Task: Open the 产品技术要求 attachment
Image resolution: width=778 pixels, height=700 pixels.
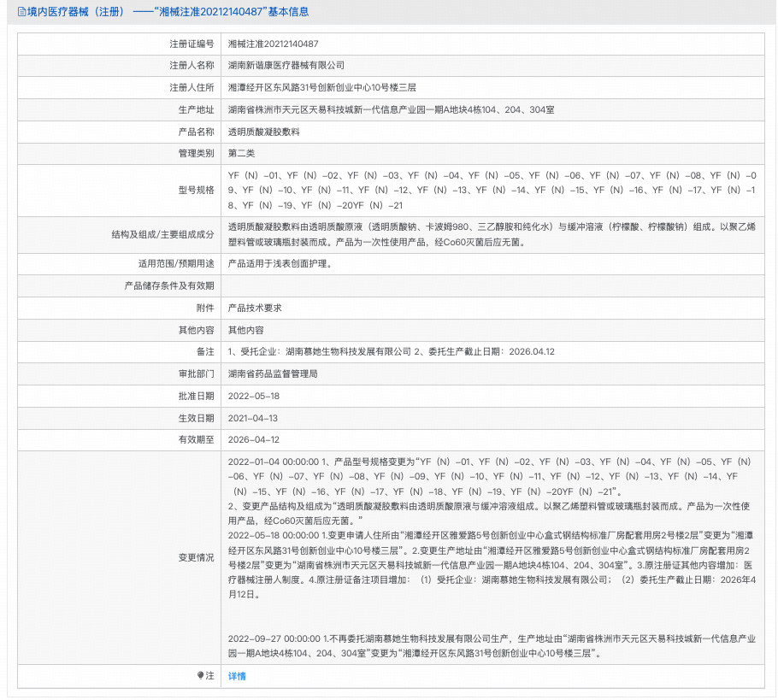Action: [x=255, y=308]
